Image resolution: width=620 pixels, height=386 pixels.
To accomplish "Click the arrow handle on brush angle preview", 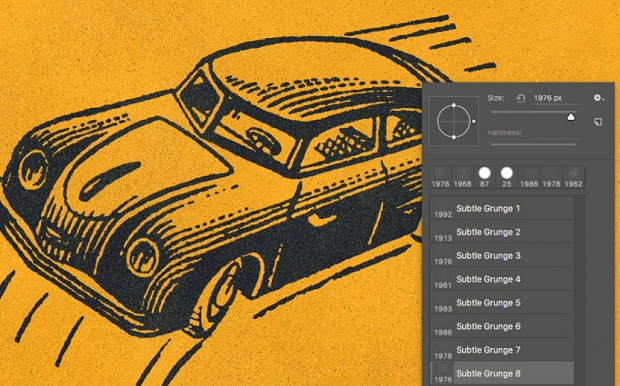I will [474, 121].
